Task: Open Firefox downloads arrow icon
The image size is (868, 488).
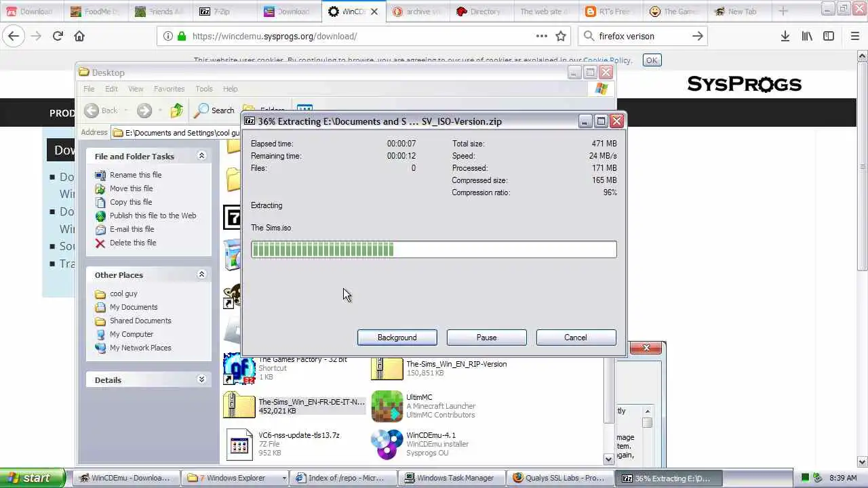Action: 785,36
